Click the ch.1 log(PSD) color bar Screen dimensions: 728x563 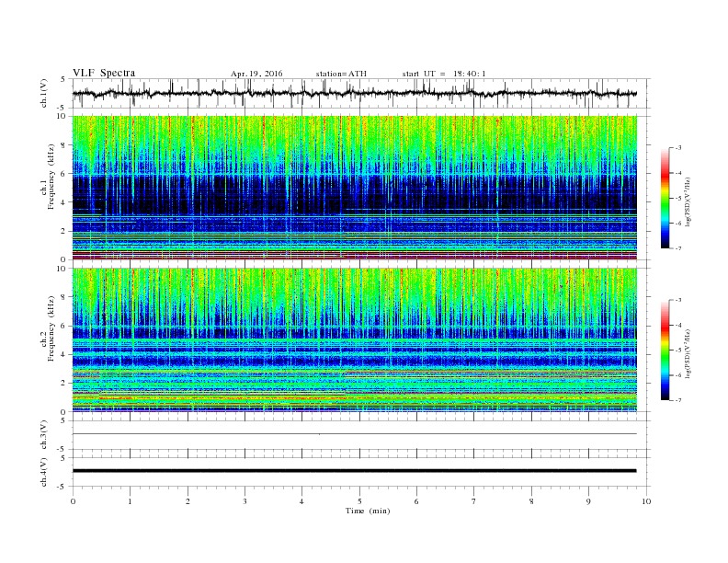coord(665,198)
